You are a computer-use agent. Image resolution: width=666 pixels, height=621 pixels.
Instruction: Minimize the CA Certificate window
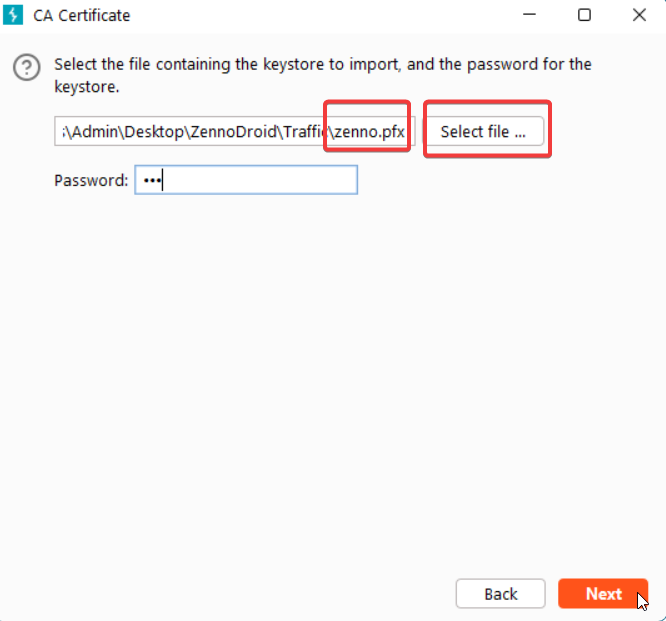coord(529,15)
